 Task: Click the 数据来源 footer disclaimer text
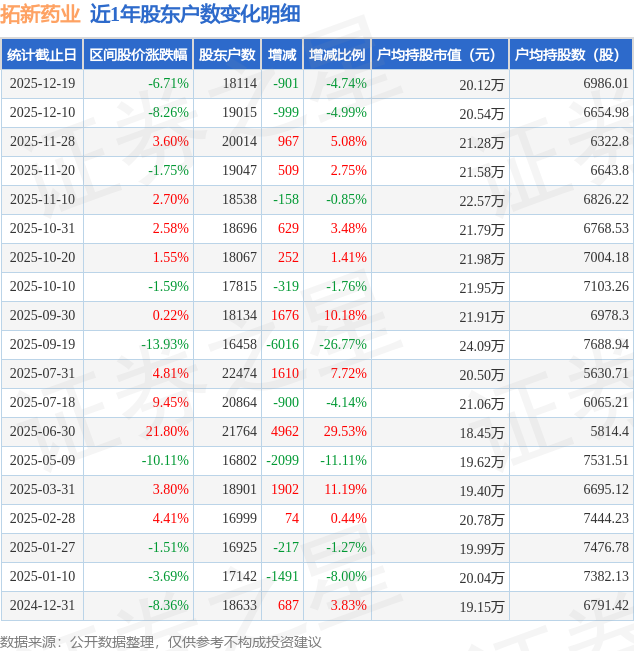pos(161,641)
